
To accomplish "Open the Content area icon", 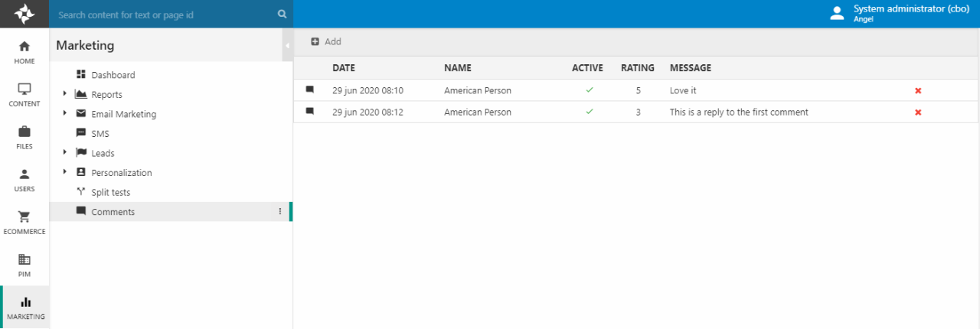I will 24,95.
